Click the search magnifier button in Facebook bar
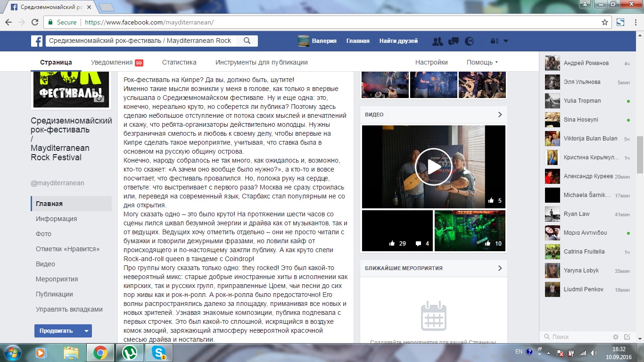 pos(247,41)
